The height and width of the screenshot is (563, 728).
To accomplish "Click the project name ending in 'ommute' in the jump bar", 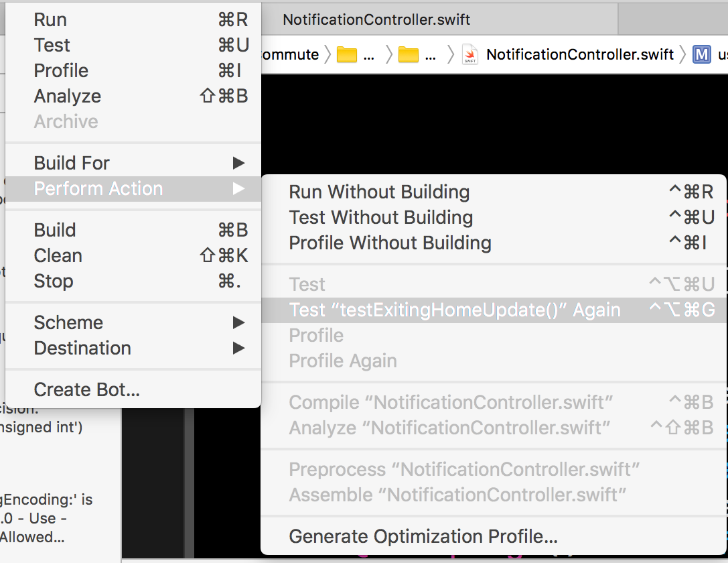I will (x=291, y=54).
